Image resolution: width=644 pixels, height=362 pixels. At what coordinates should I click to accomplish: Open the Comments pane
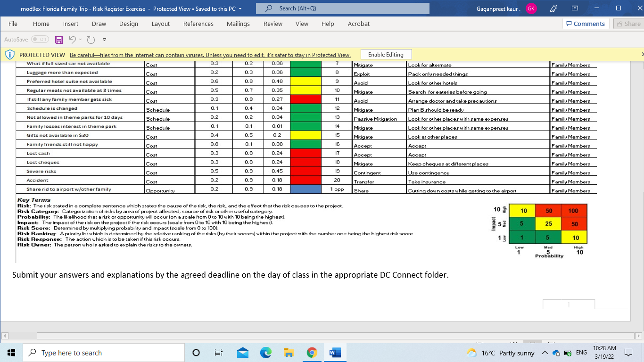pyautogui.click(x=586, y=24)
